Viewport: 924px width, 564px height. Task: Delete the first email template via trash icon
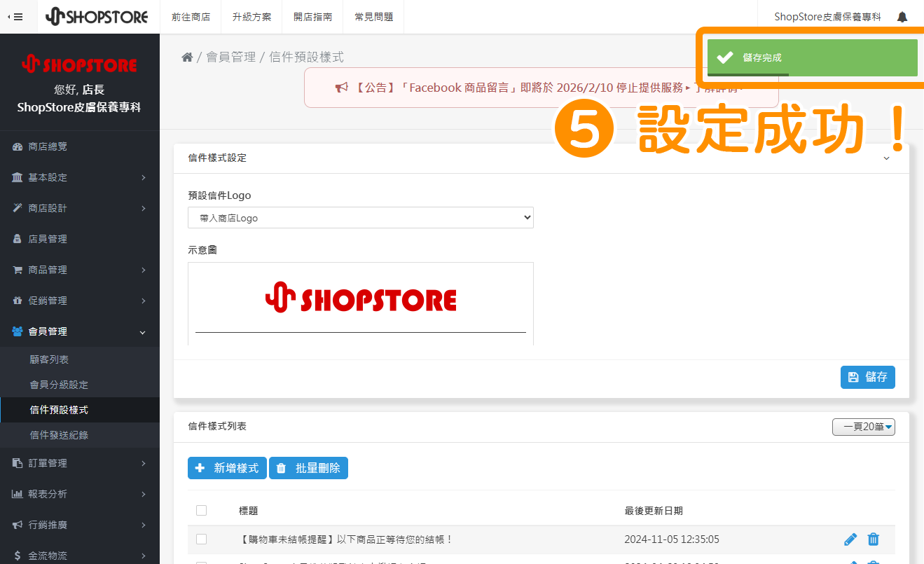click(x=873, y=539)
